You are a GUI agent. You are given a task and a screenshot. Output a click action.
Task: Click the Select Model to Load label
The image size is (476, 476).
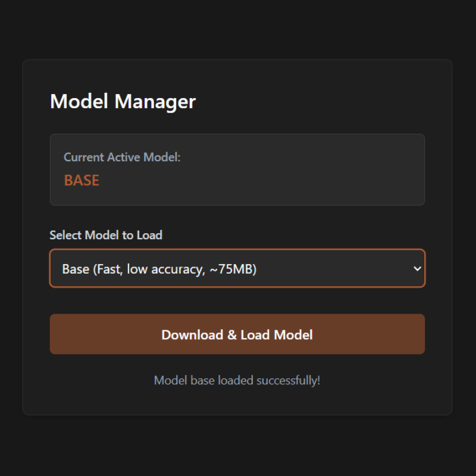tap(106, 235)
